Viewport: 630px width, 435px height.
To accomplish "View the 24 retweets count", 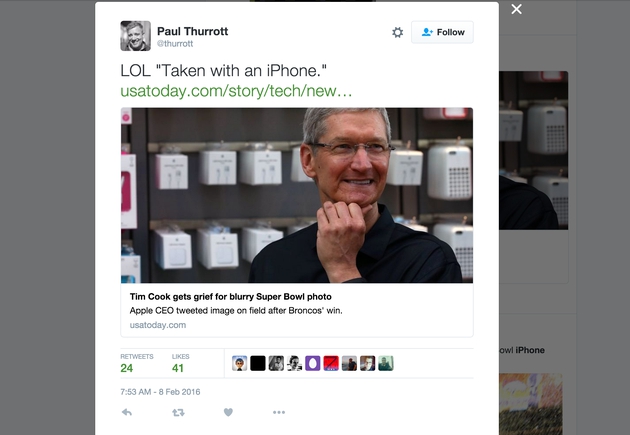I will click(x=127, y=368).
